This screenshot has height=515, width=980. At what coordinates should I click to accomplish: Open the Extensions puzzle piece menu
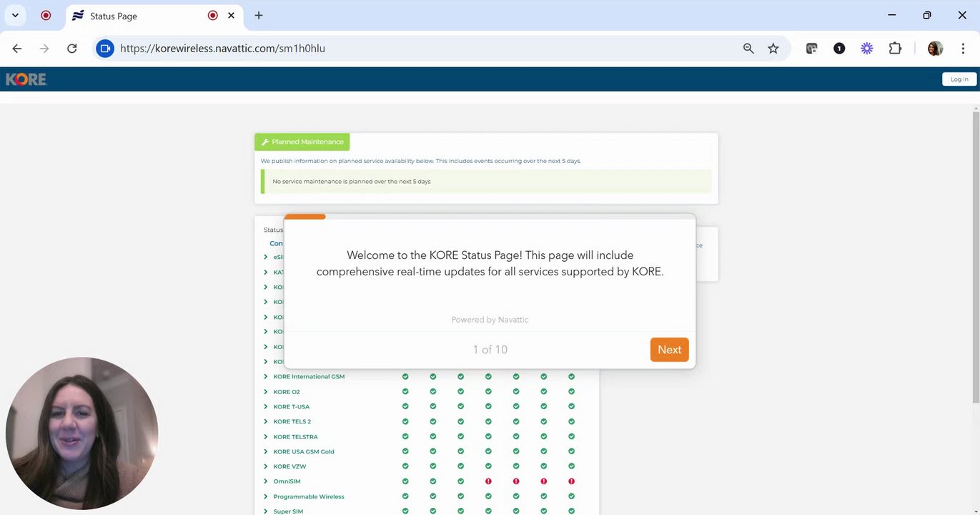click(895, 49)
